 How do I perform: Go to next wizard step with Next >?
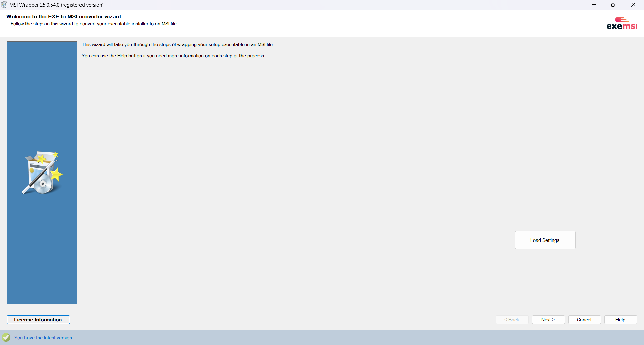click(548, 320)
